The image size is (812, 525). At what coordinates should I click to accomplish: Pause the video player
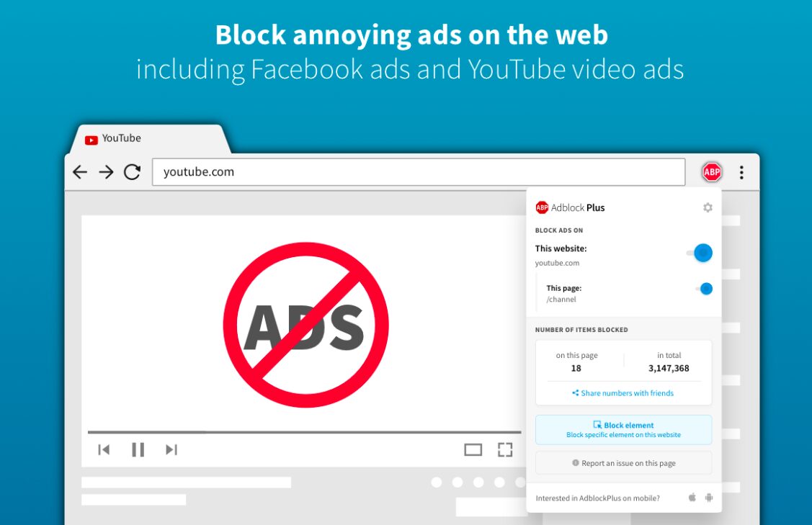(x=138, y=449)
